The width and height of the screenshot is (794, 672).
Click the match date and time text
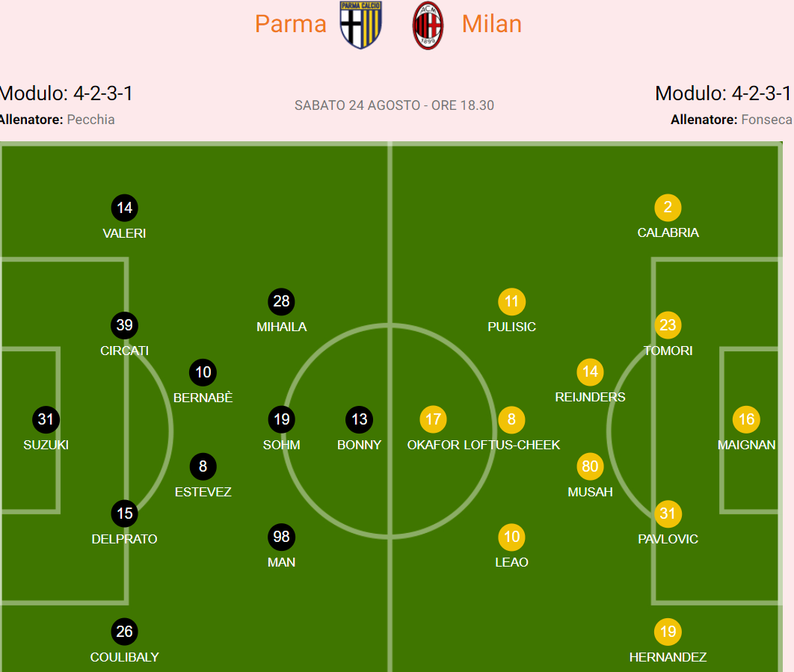(394, 105)
